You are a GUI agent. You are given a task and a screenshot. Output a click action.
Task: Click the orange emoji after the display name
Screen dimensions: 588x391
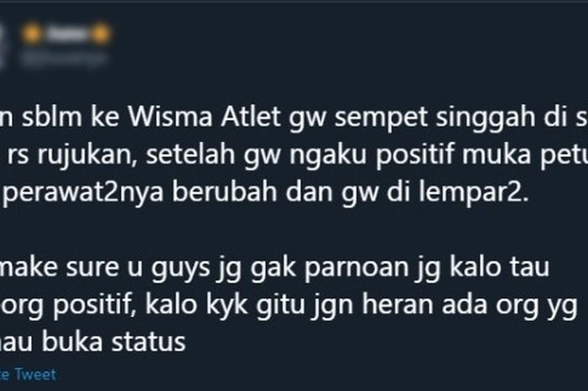(x=101, y=34)
